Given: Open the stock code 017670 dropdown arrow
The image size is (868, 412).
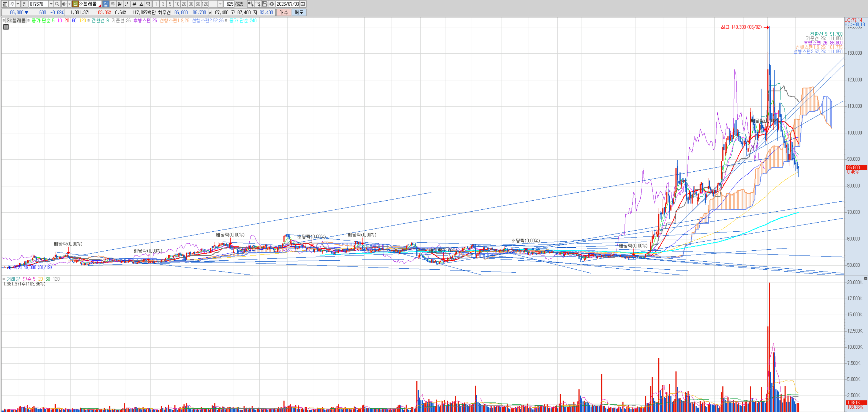Looking at the screenshot, I should [51, 4].
